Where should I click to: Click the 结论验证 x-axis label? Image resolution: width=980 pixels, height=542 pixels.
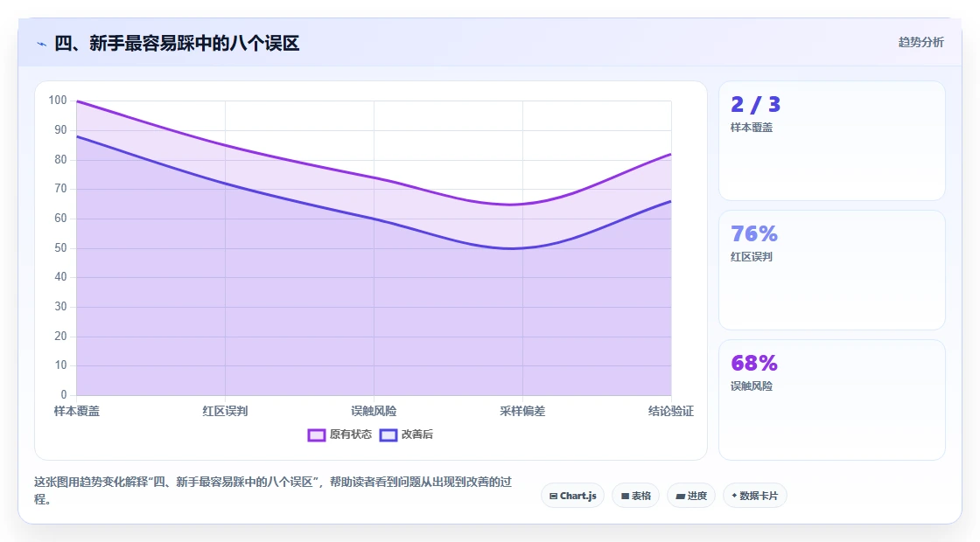pyautogui.click(x=670, y=411)
